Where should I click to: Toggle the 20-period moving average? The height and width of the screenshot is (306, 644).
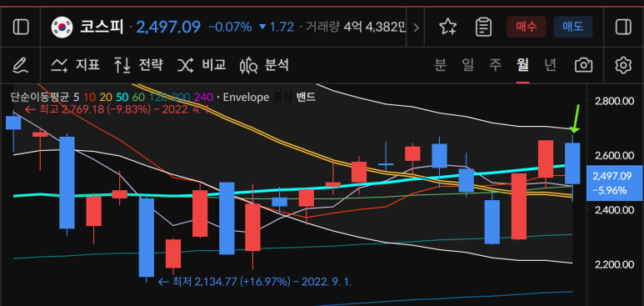[x=105, y=98]
